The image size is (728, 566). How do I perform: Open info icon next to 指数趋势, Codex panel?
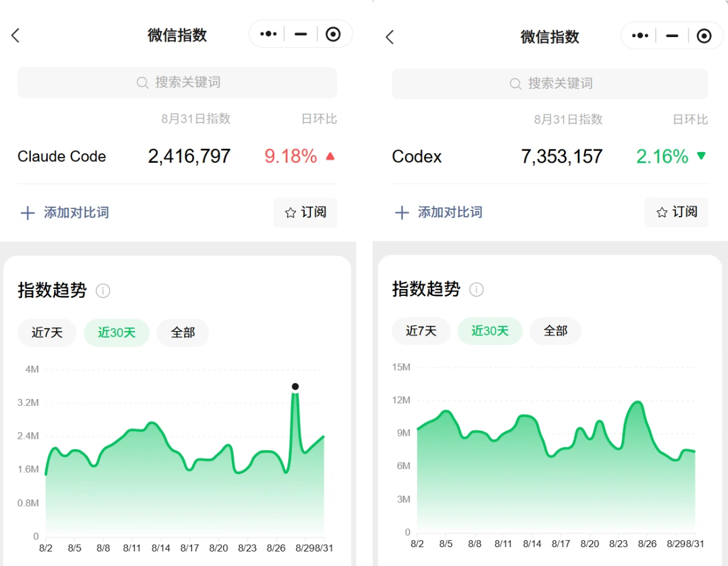[x=476, y=290]
